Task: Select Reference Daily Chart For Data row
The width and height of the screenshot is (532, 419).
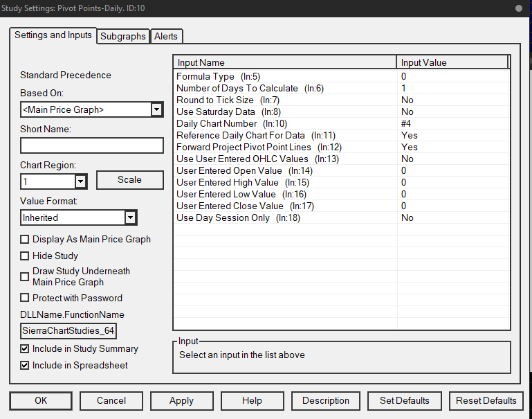Action: pos(342,136)
